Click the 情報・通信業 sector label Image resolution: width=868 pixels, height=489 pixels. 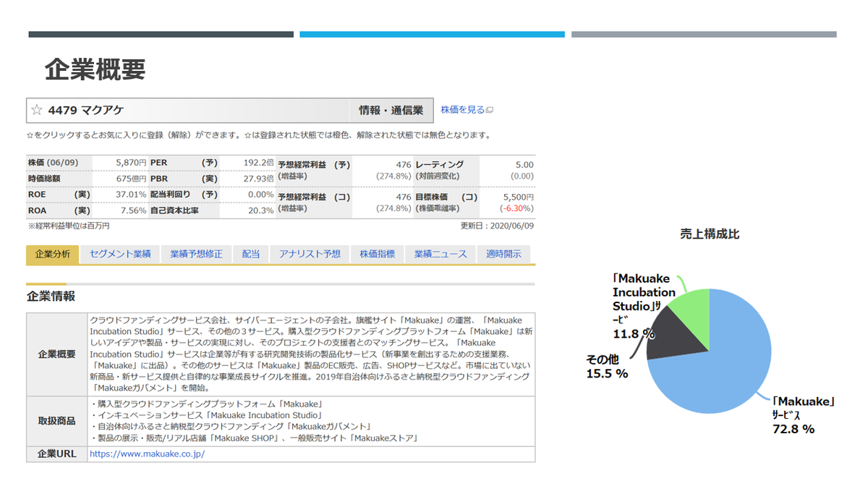(x=391, y=111)
